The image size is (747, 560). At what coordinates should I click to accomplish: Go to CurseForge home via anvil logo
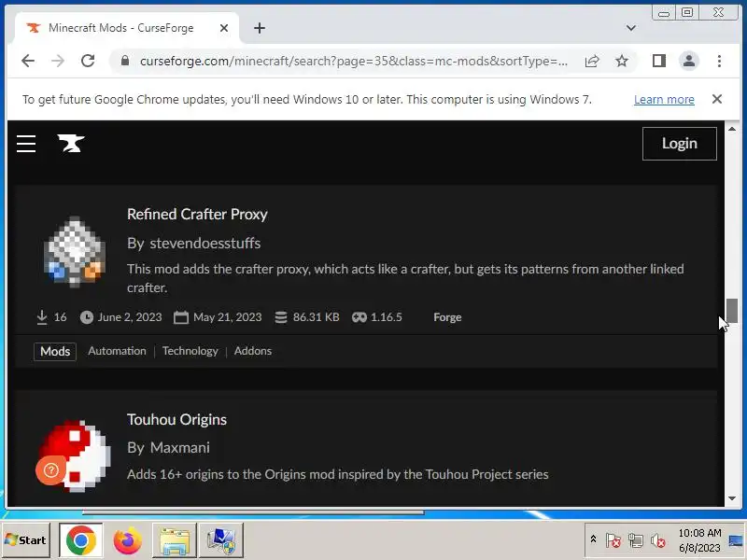[x=71, y=144]
